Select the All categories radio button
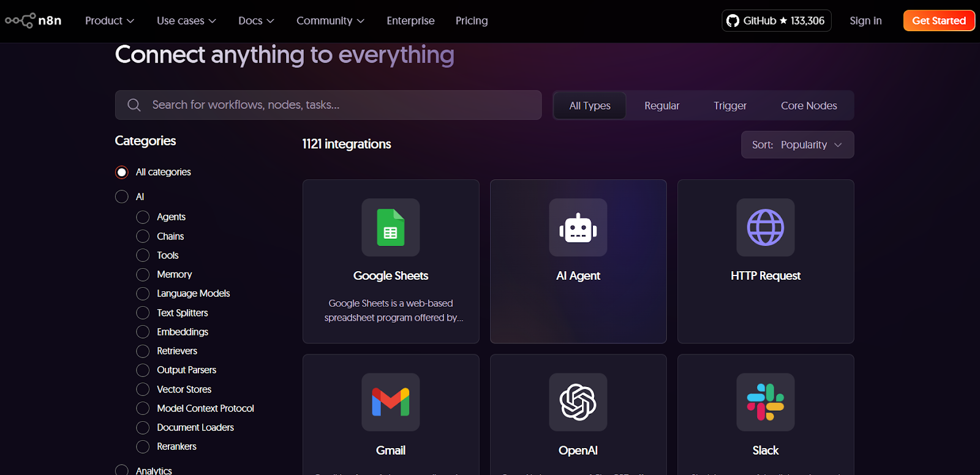The height and width of the screenshot is (475, 980). [122, 173]
